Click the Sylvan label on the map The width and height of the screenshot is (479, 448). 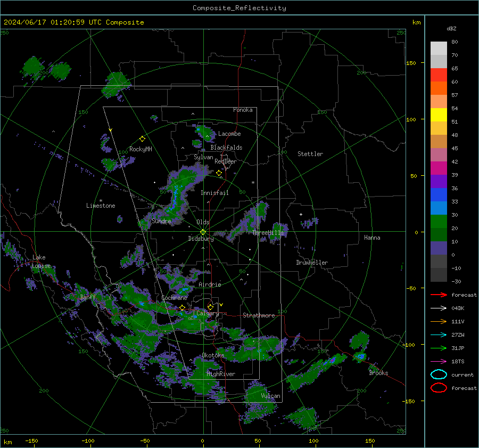point(203,157)
